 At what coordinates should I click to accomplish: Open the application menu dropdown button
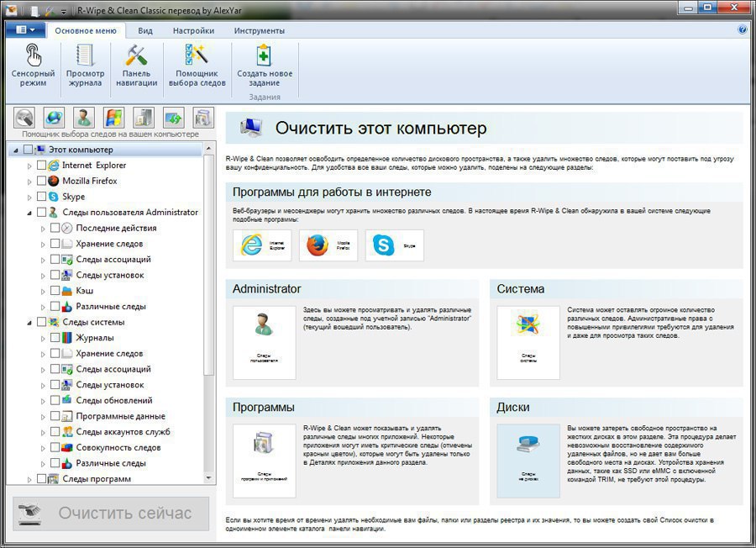pyautogui.click(x=25, y=30)
